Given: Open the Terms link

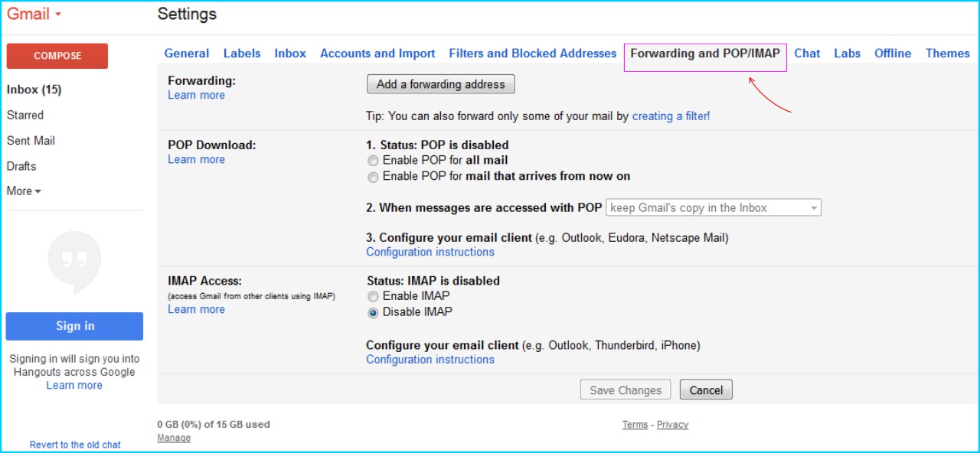Looking at the screenshot, I should (635, 425).
